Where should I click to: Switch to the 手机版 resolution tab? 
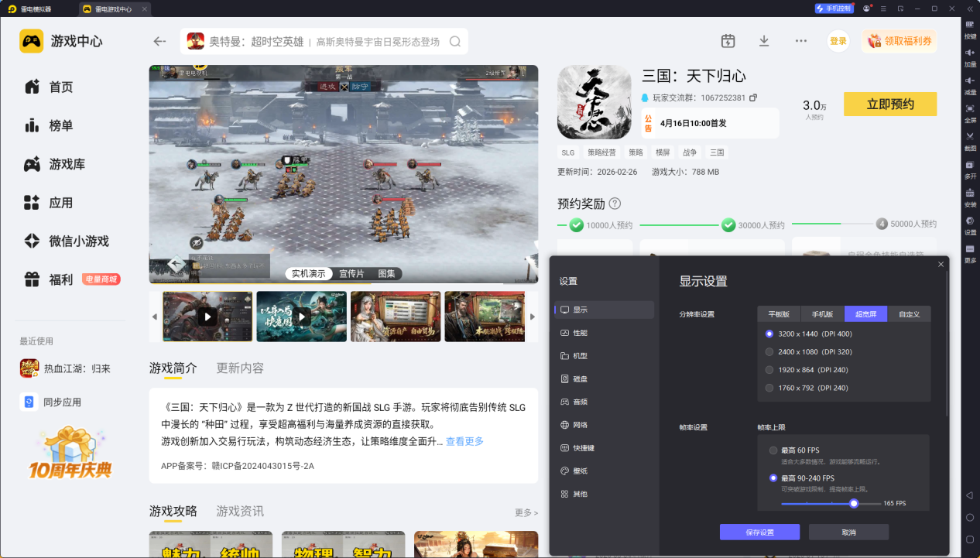(x=822, y=314)
